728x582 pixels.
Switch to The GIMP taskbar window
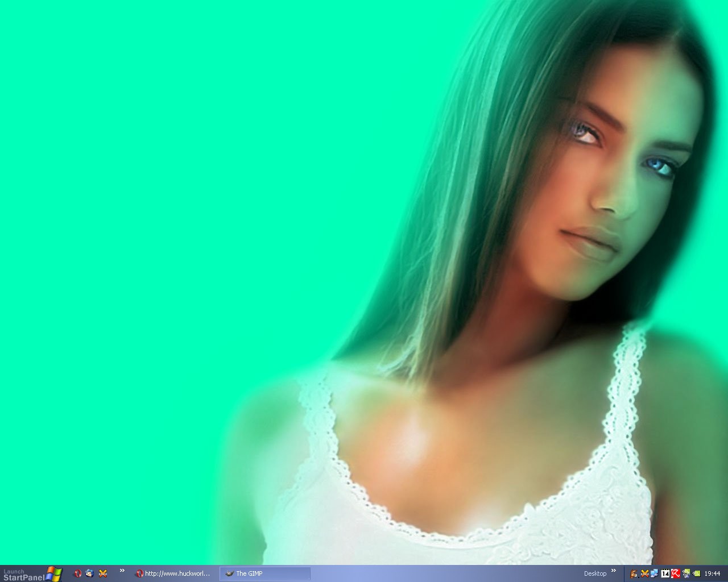pyautogui.click(x=265, y=573)
